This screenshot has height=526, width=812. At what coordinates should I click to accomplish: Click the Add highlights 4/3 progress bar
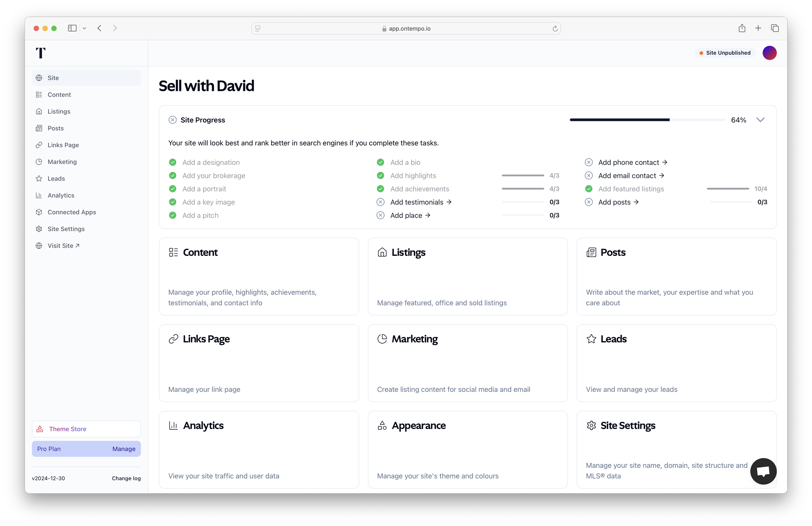pyautogui.click(x=523, y=175)
